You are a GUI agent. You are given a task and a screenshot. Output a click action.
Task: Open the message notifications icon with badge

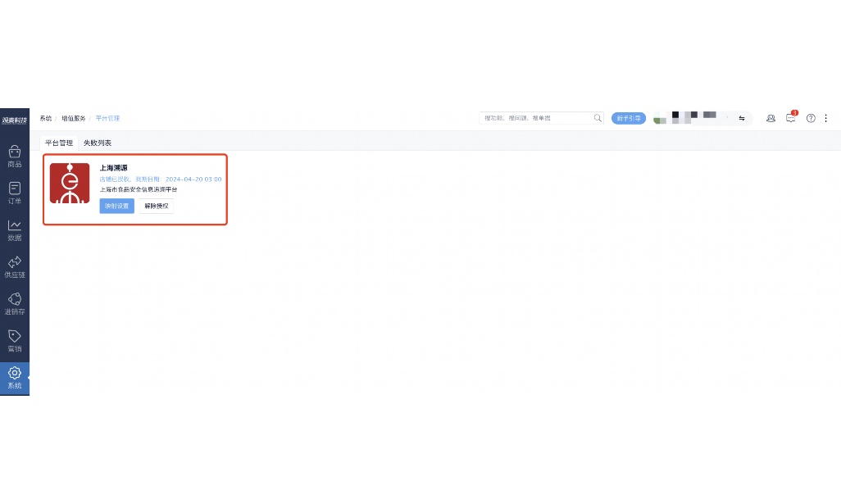click(791, 118)
